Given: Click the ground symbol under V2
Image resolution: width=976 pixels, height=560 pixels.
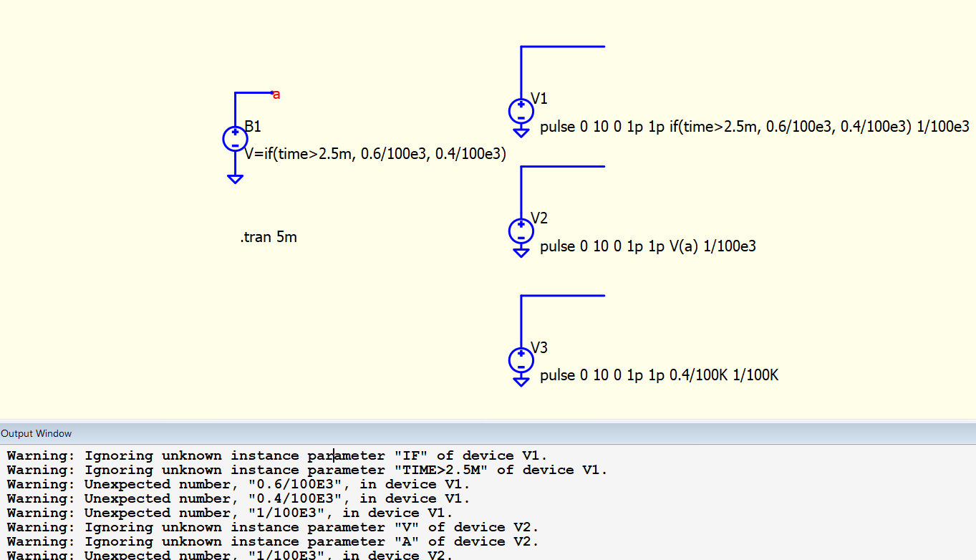Looking at the screenshot, I should [x=521, y=252].
